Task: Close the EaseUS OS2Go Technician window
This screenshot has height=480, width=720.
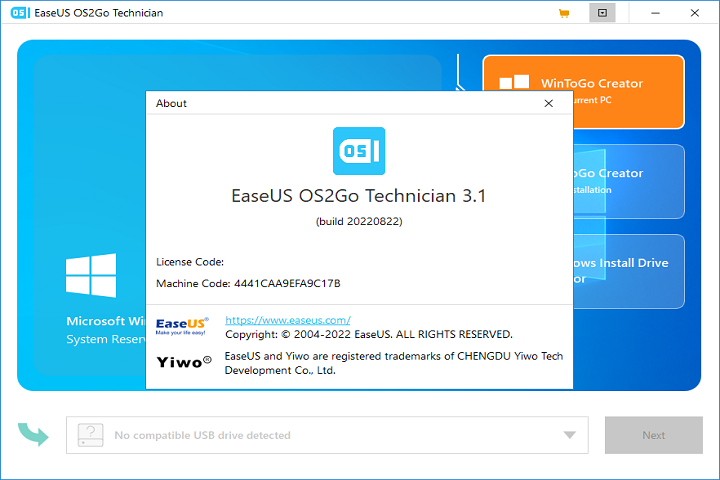Action: 695,13
